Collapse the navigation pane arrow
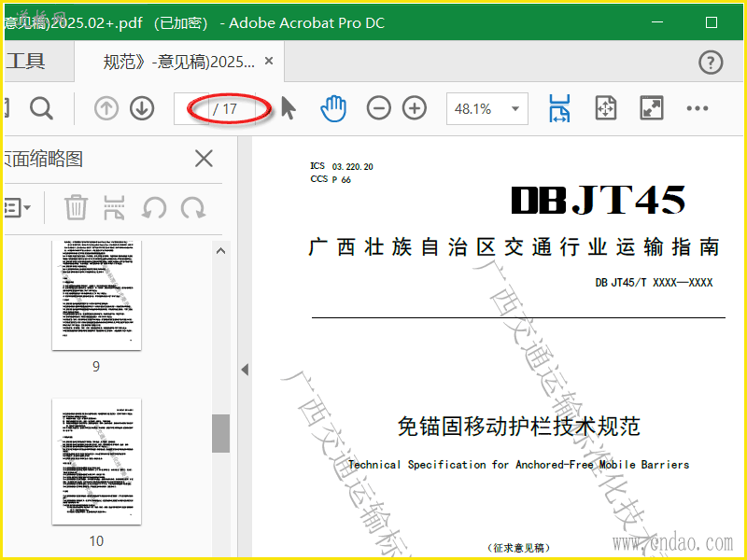 pos(245,370)
